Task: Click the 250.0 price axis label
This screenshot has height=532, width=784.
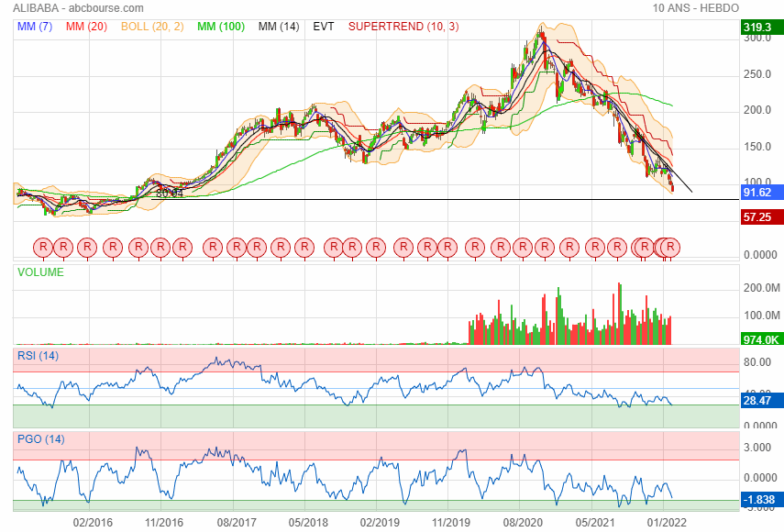Action: coord(757,74)
